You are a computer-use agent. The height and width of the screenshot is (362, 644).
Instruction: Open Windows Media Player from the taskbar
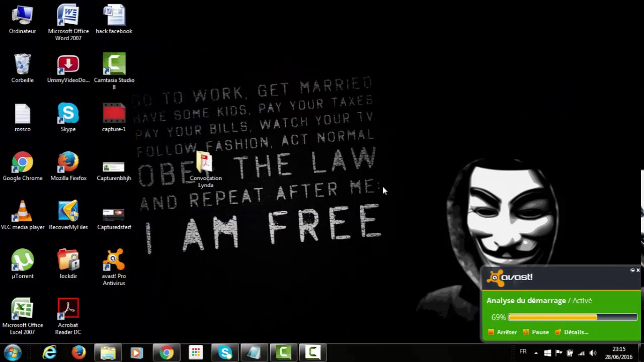(137, 353)
